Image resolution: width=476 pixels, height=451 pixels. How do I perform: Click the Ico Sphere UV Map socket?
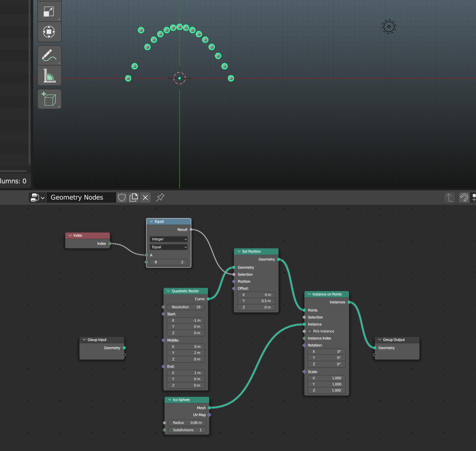[209, 415]
